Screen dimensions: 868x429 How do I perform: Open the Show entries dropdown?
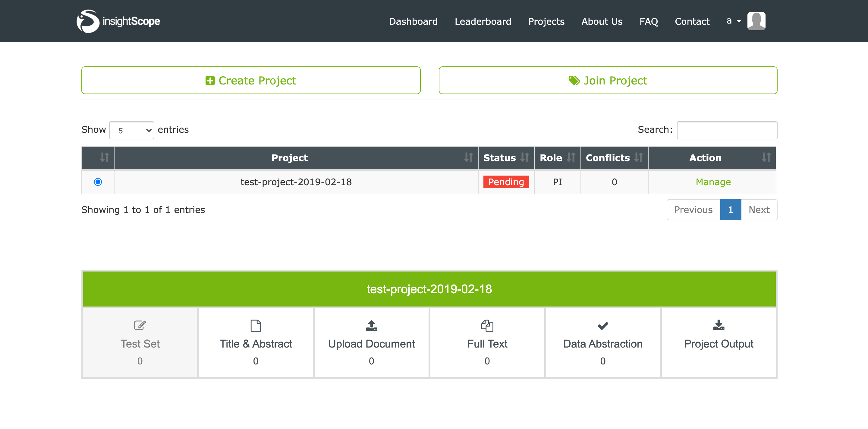click(131, 130)
